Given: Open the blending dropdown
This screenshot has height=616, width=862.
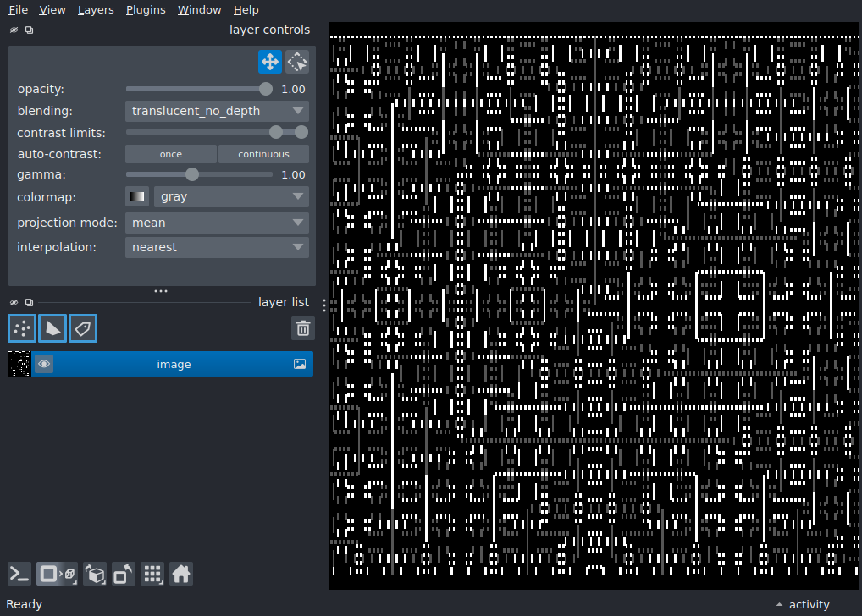Looking at the screenshot, I should click(217, 111).
